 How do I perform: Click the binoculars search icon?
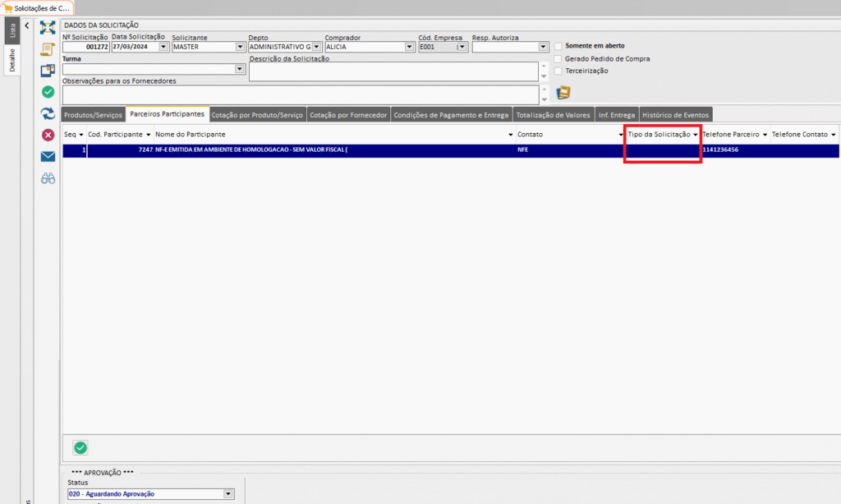[48, 178]
